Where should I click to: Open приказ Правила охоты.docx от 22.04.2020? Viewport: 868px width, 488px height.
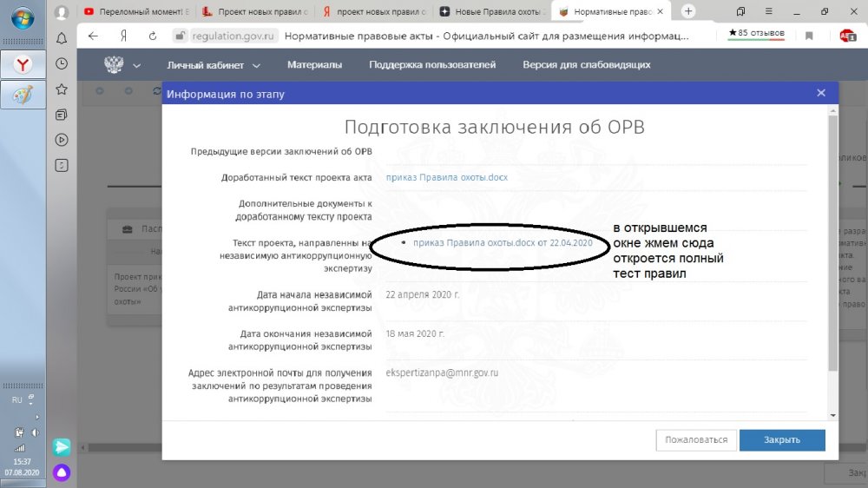(503, 243)
